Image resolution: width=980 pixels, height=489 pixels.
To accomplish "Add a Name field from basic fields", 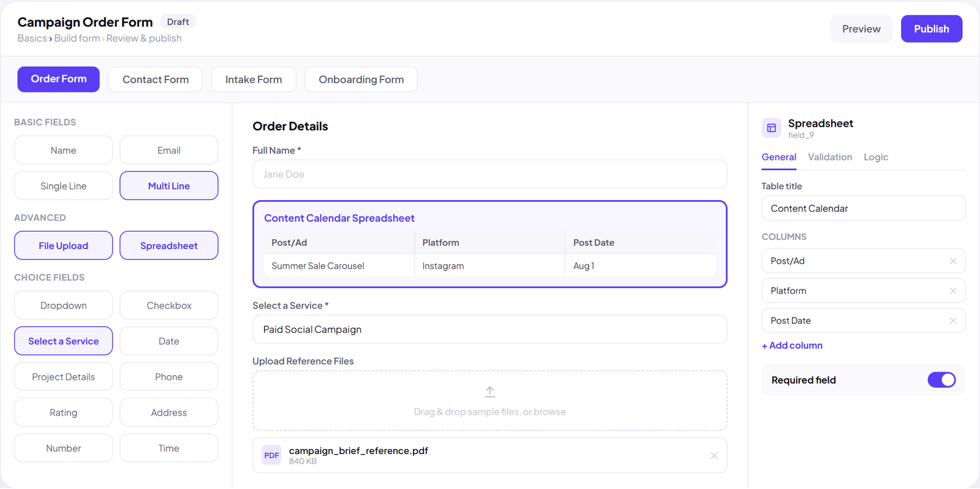I will 64,150.
